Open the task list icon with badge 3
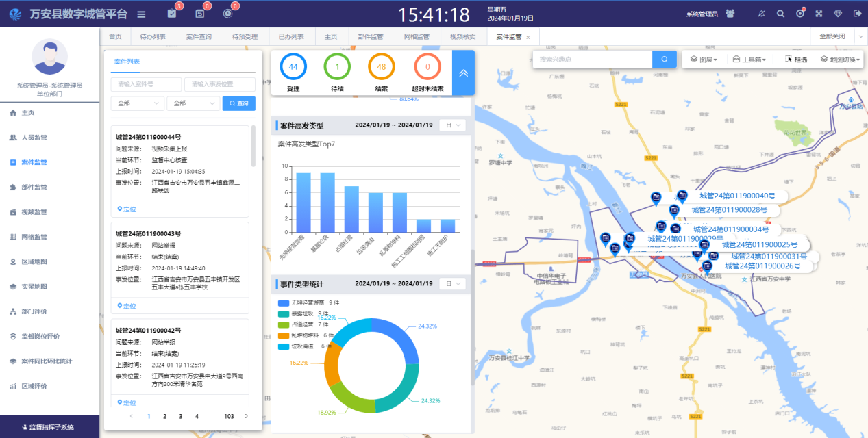The width and height of the screenshot is (868, 438). coord(172,14)
